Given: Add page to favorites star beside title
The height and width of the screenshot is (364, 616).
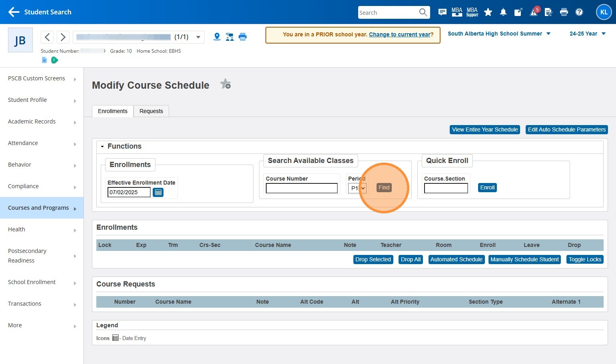Looking at the screenshot, I should [225, 84].
